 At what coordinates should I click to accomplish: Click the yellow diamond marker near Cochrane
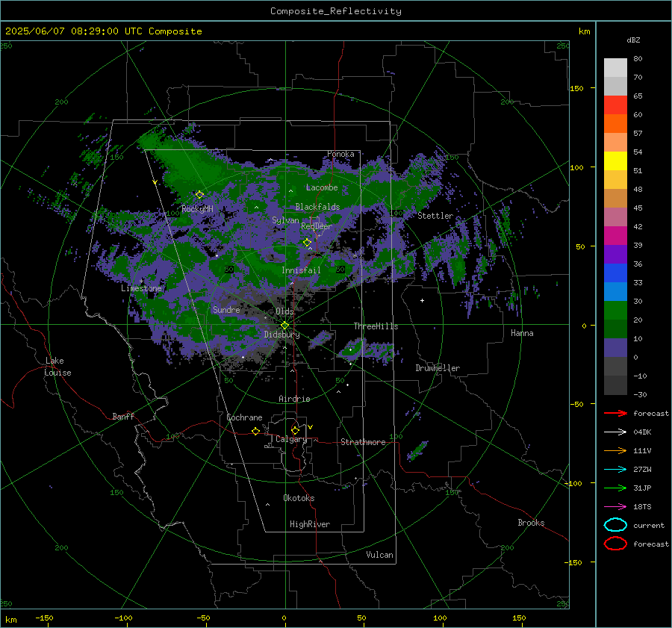(x=256, y=432)
